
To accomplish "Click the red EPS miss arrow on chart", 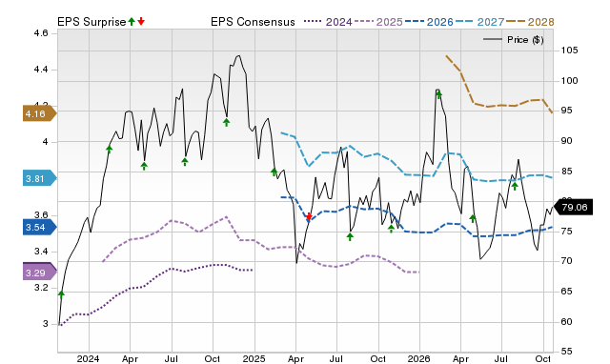I will (x=309, y=216).
